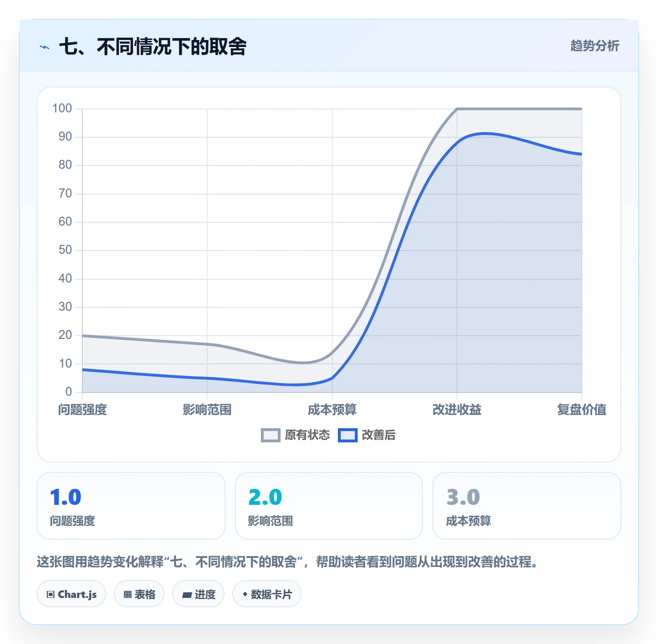Toggle the 原有状态 legend color box
658x644 pixels.
(271, 435)
